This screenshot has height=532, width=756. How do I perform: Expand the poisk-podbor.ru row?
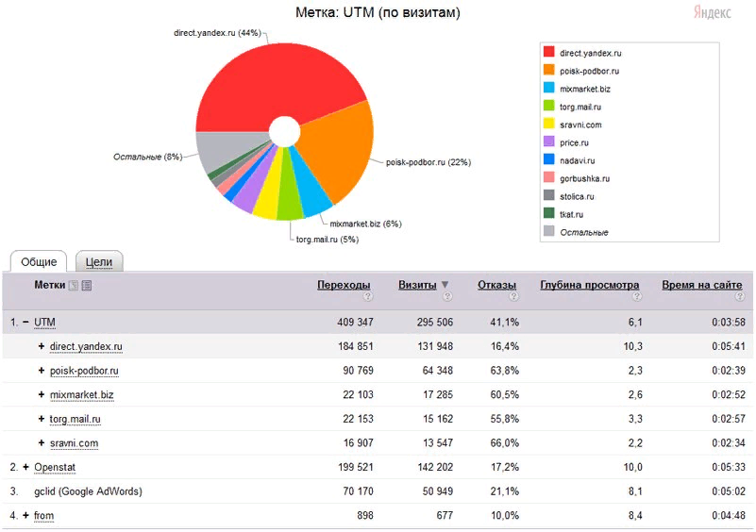click(x=42, y=370)
